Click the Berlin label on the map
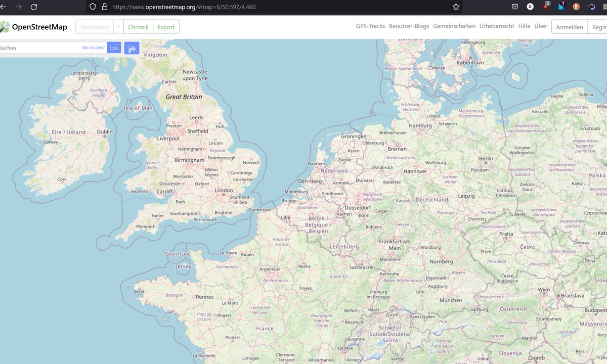607x364 pixels. pos(486,159)
